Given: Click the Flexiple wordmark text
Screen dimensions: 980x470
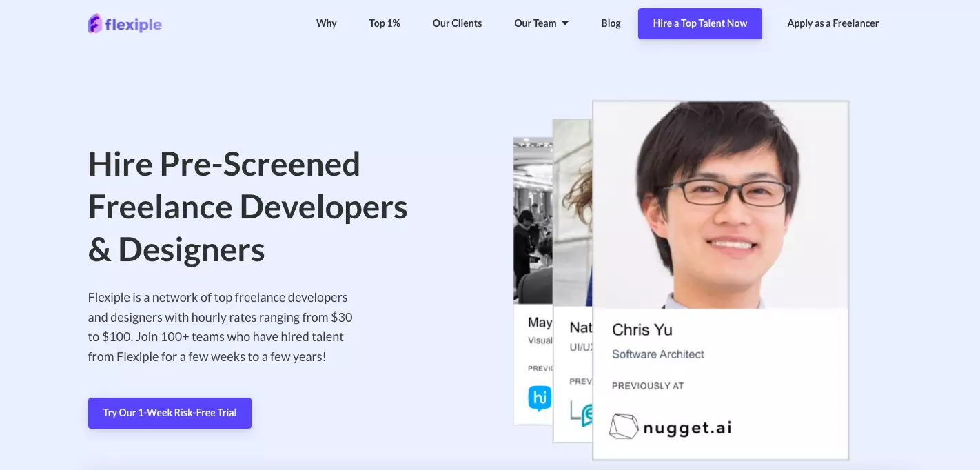Looking at the screenshot, I should coord(134,25).
